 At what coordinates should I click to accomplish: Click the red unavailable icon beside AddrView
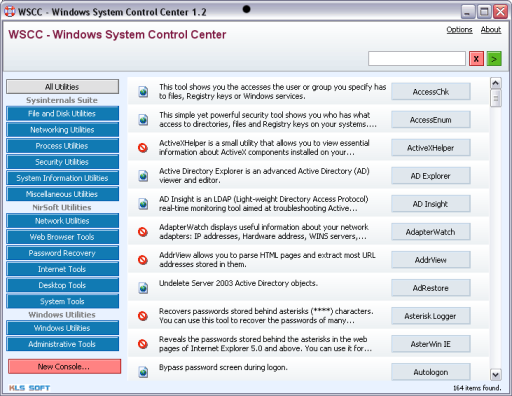pyautogui.click(x=143, y=260)
